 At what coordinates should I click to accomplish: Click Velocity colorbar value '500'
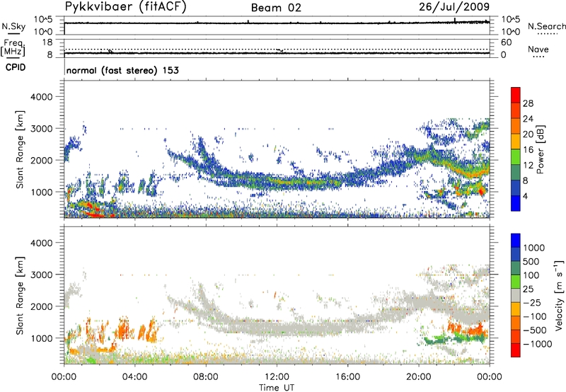click(x=531, y=261)
